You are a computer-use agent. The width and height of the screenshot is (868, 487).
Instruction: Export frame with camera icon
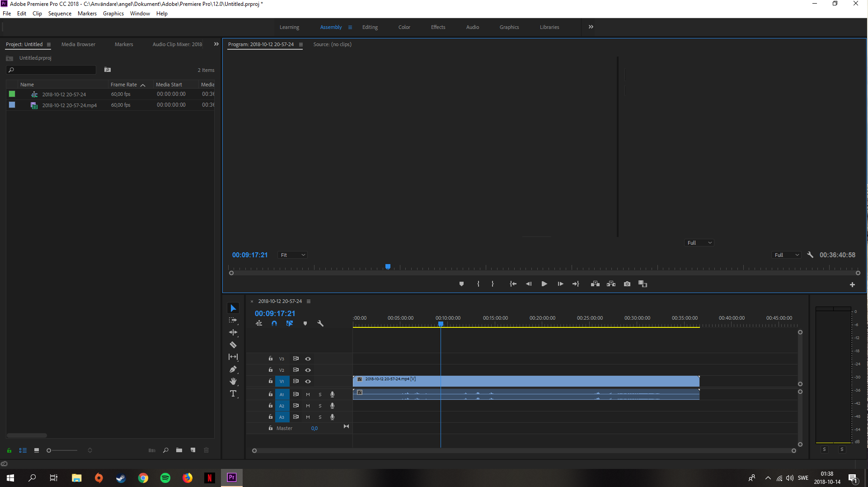[627, 284]
